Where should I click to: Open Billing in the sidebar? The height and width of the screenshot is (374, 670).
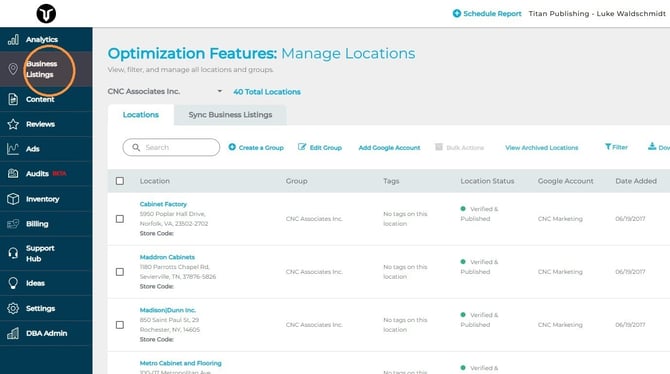37,224
